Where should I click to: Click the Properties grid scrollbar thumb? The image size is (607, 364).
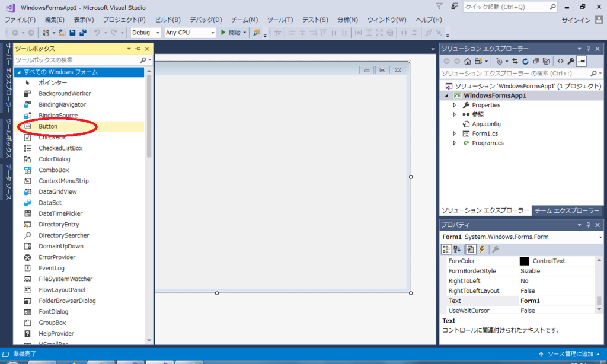[599, 301]
